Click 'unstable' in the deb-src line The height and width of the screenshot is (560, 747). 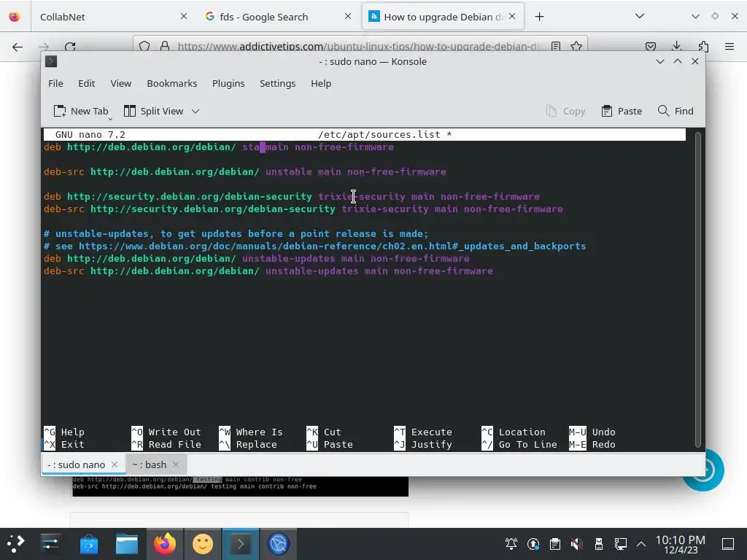pos(289,172)
